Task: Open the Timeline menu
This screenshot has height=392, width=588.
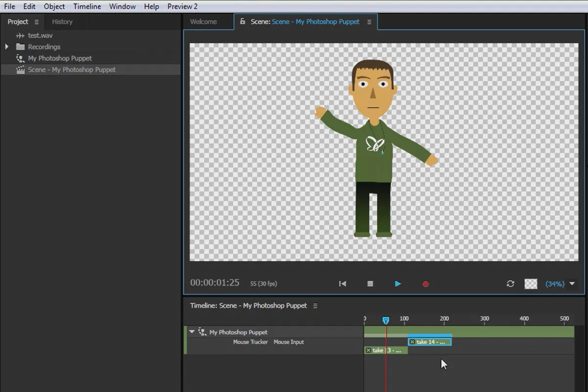Action: click(x=87, y=6)
